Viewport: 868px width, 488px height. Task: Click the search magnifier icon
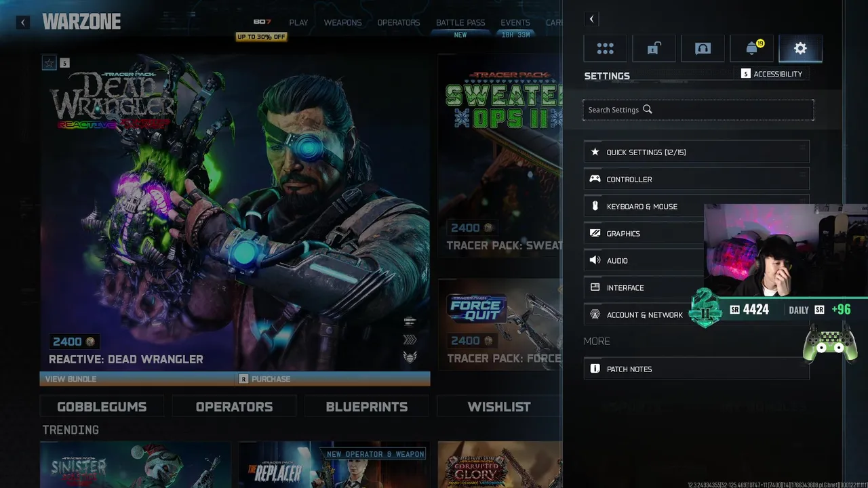click(x=648, y=109)
